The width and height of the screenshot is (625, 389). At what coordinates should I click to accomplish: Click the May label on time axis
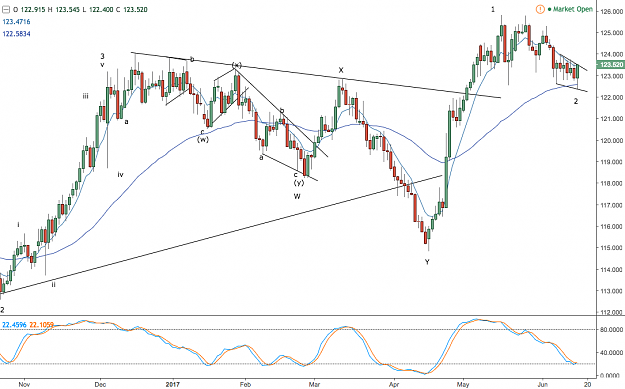pos(463,384)
